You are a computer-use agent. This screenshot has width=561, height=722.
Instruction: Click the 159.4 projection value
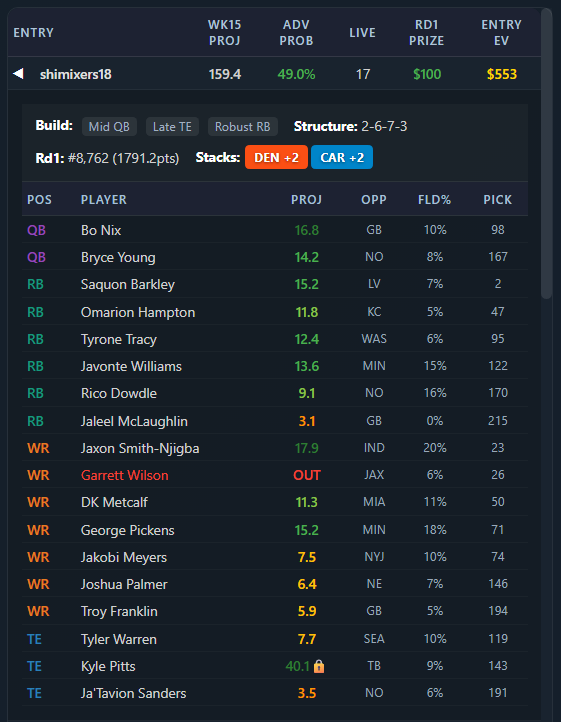tap(225, 74)
